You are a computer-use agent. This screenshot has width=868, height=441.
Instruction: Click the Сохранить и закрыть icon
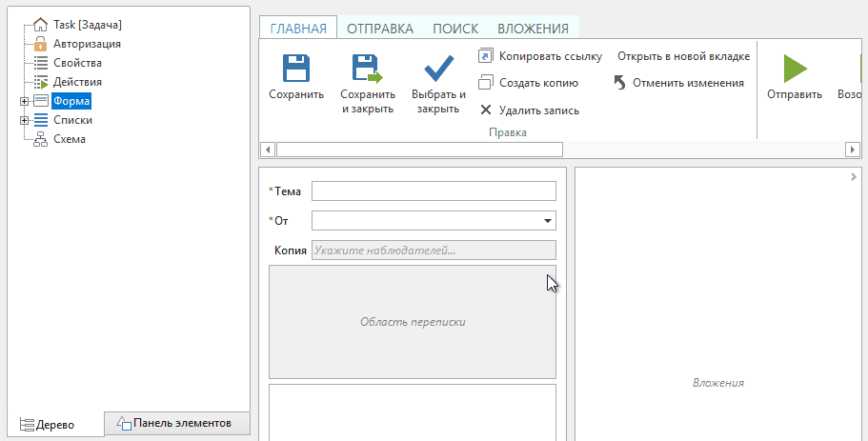coord(367,69)
